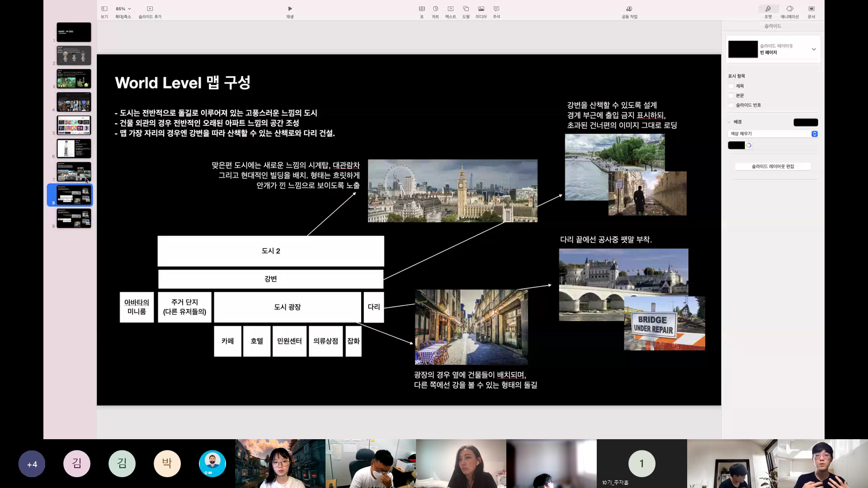Screen dimensions: 868x488
Task: Enable the 본문 body checkbox
Action: point(731,95)
